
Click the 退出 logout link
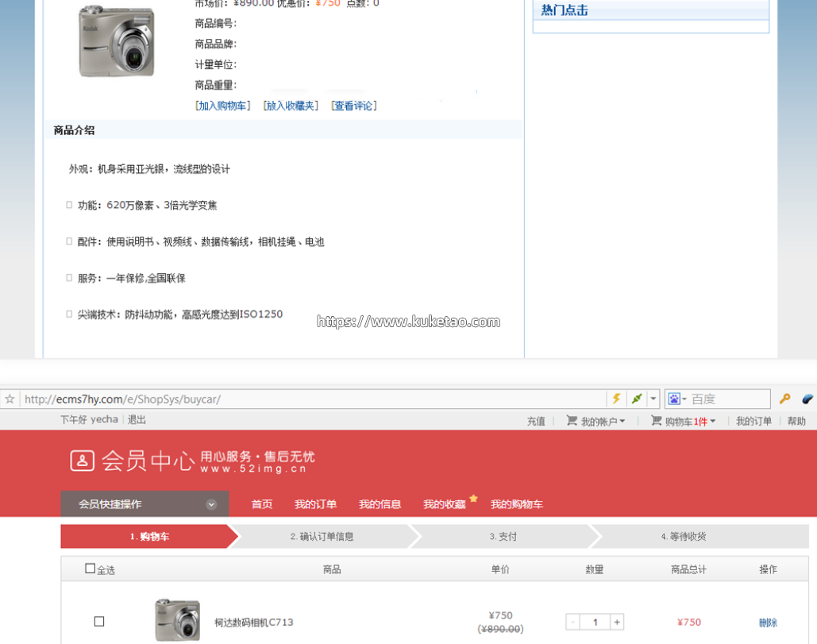pyautogui.click(x=137, y=419)
